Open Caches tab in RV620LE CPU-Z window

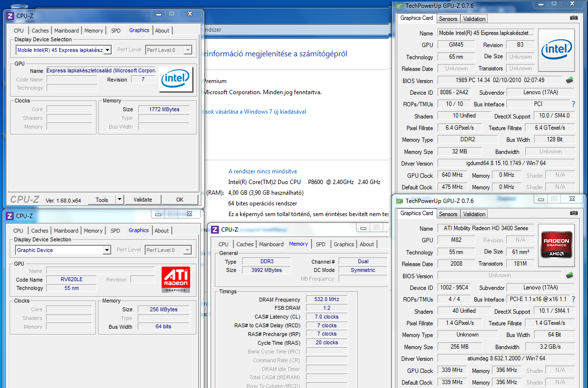click(x=40, y=231)
